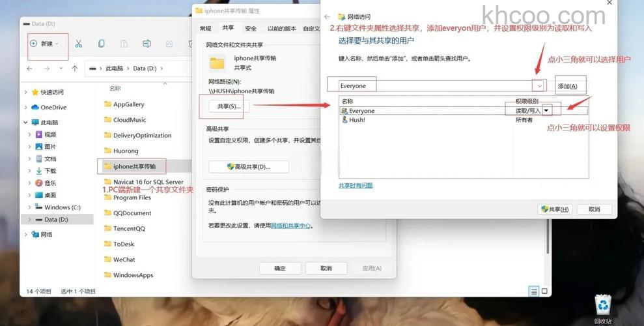The width and height of the screenshot is (644, 326).
Task: Click the Name (名称) column header in Explorer
Action: pos(115,89)
